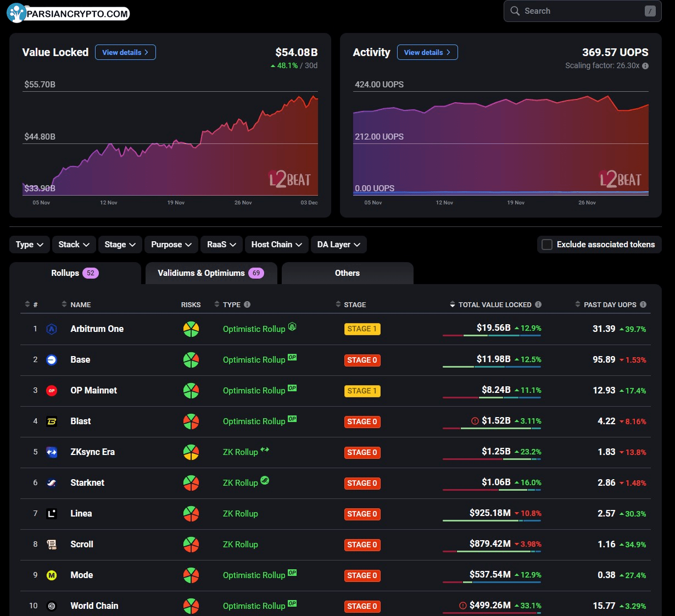675x616 pixels.
Task: View details for Value Locked
Action: (x=125, y=52)
